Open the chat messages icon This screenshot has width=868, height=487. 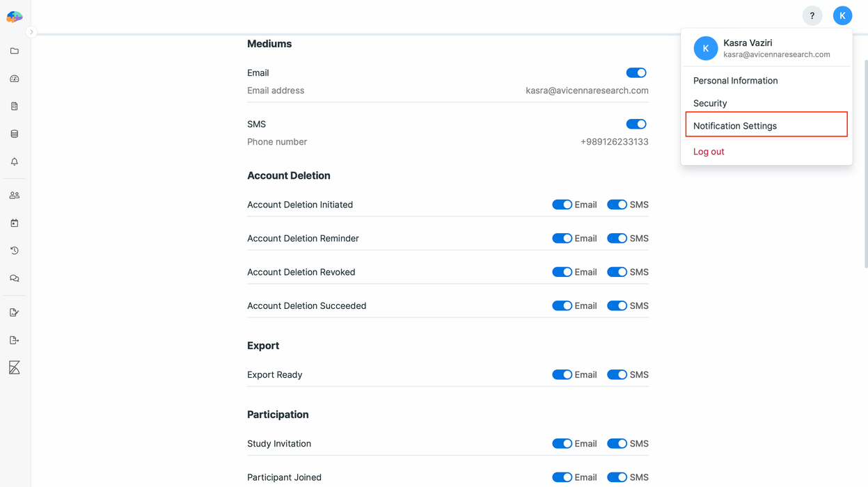[x=14, y=278]
